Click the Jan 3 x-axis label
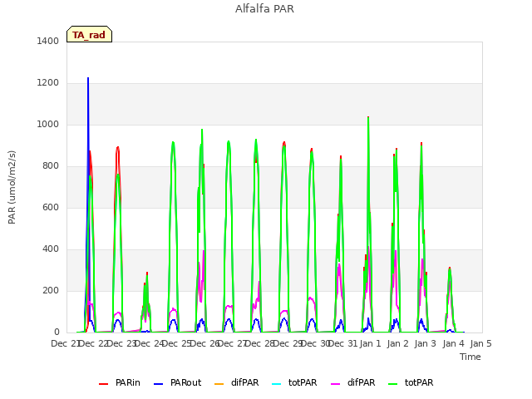The width and height of the screenshot is (532, 399). point(426,343)
